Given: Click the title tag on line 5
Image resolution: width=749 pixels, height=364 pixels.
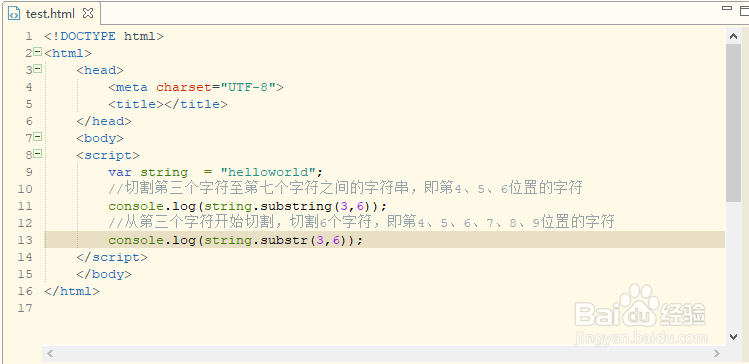Looking at the screenshot, I should coord(168,104).
